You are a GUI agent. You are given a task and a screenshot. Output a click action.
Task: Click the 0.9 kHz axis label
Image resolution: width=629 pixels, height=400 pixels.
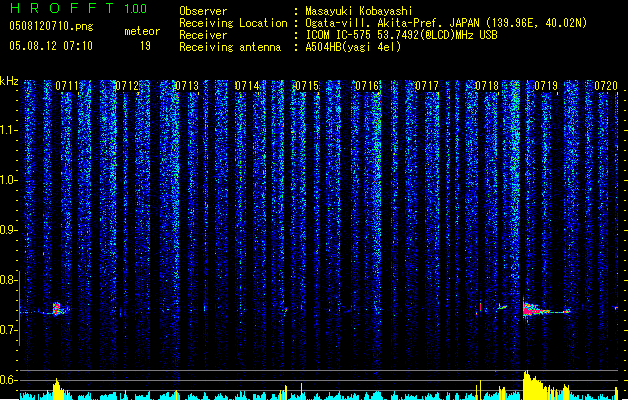pos(8,230)
